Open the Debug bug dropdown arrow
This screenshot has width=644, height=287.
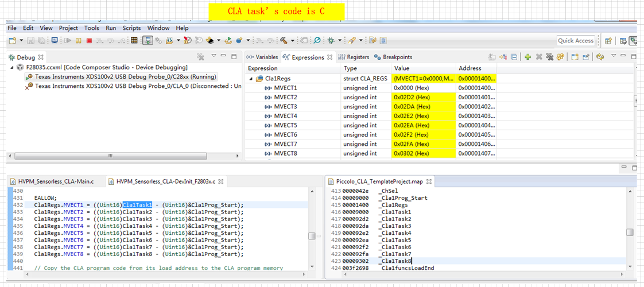(340, 41)
